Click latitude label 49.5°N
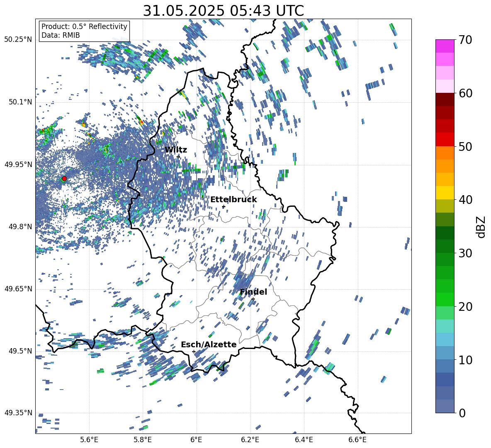This screenshot has width=491, height=448. pyautogui.click(x=20, y=351)
